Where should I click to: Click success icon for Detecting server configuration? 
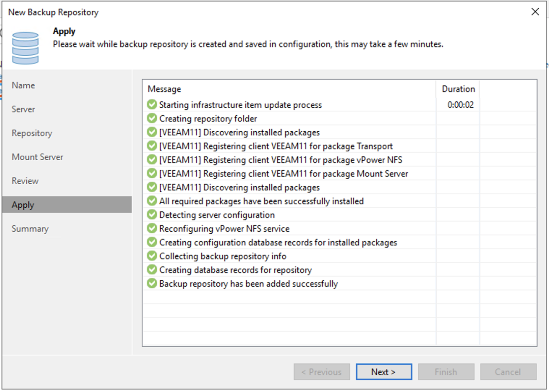[x=152, y=215]
